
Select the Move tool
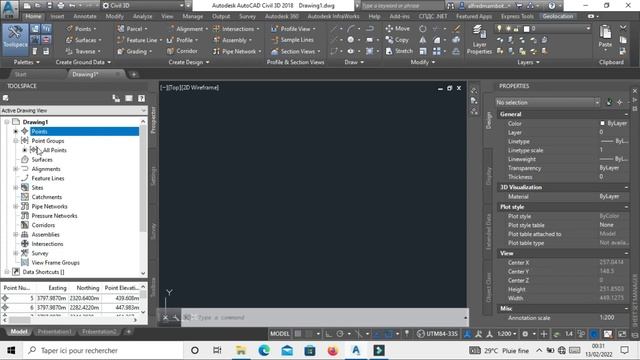[x=398, y=29]
